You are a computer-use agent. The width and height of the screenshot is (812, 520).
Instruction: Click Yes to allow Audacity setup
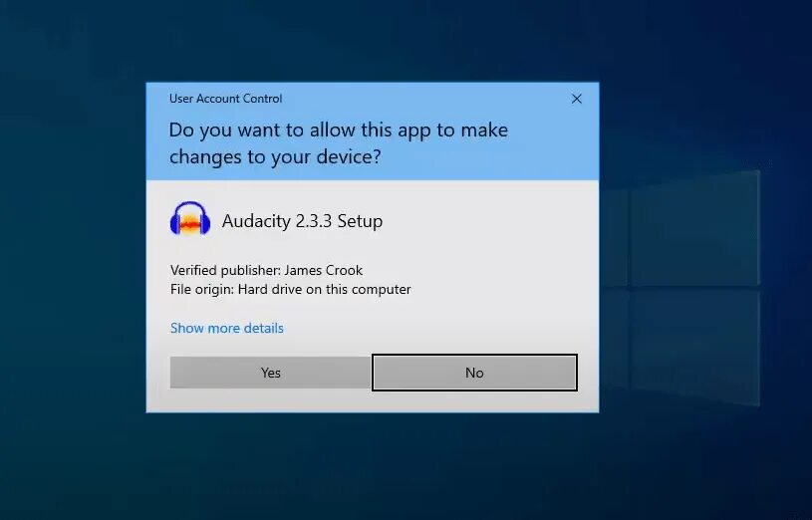(270, 373)
